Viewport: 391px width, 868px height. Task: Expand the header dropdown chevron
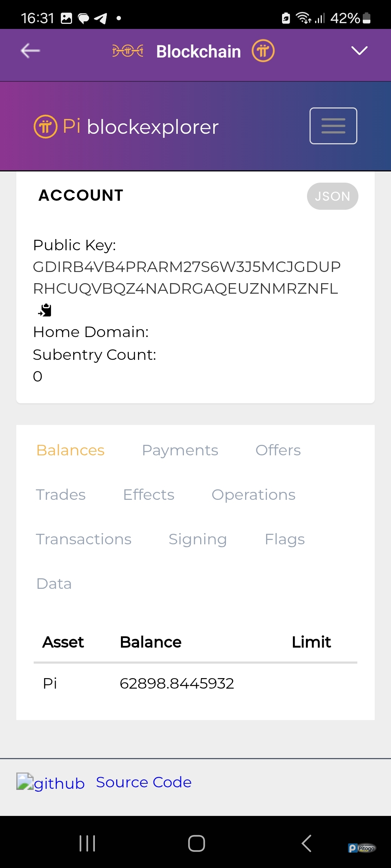coord(359,51)
